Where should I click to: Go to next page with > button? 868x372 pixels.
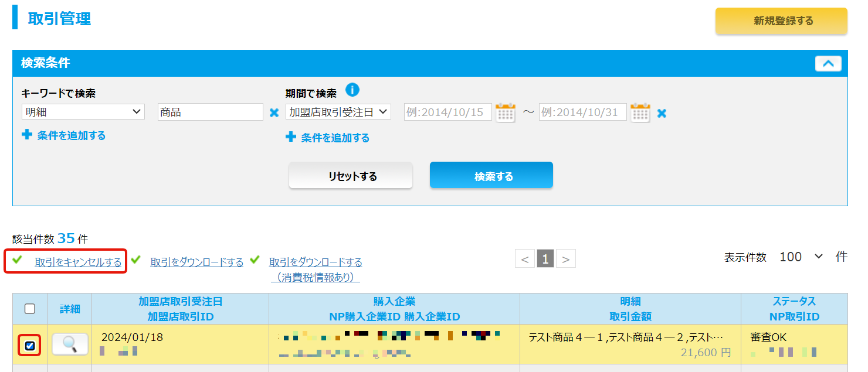tap(566, 259)
